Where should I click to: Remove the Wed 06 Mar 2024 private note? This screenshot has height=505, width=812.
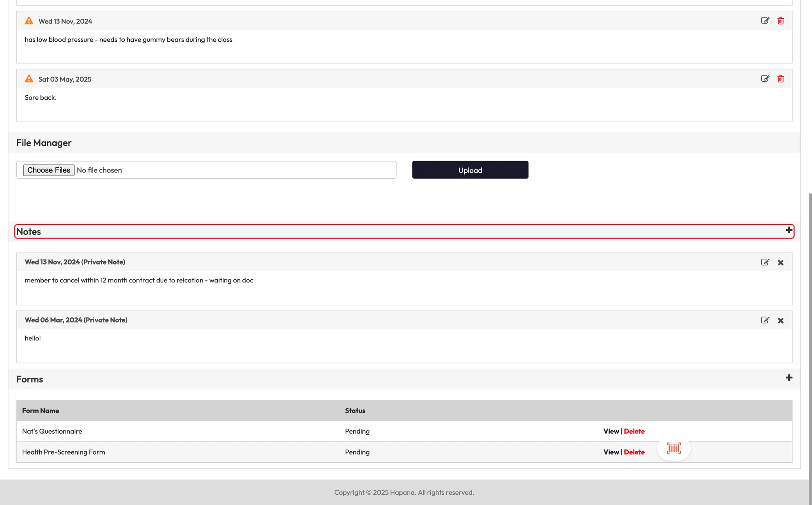point(780,321)
